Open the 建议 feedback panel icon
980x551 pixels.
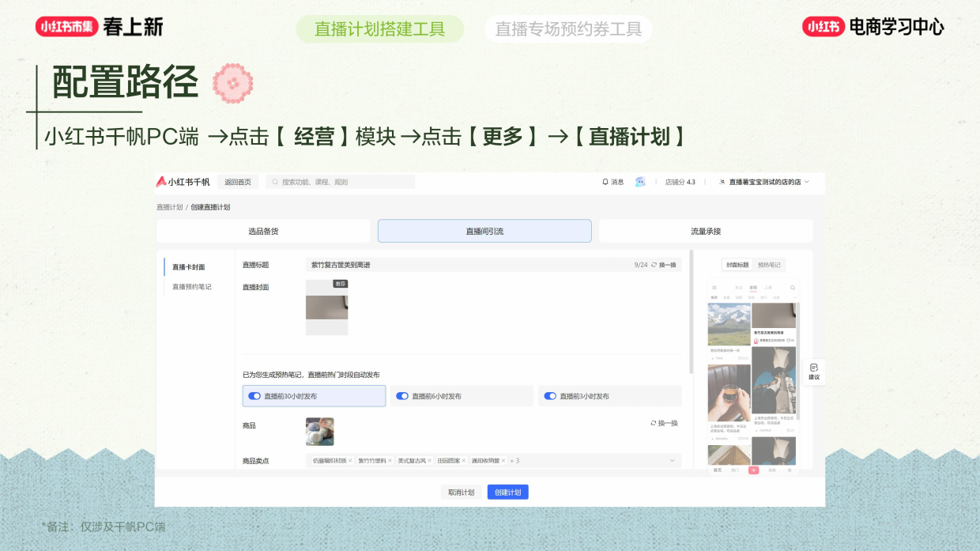point(812,372)
